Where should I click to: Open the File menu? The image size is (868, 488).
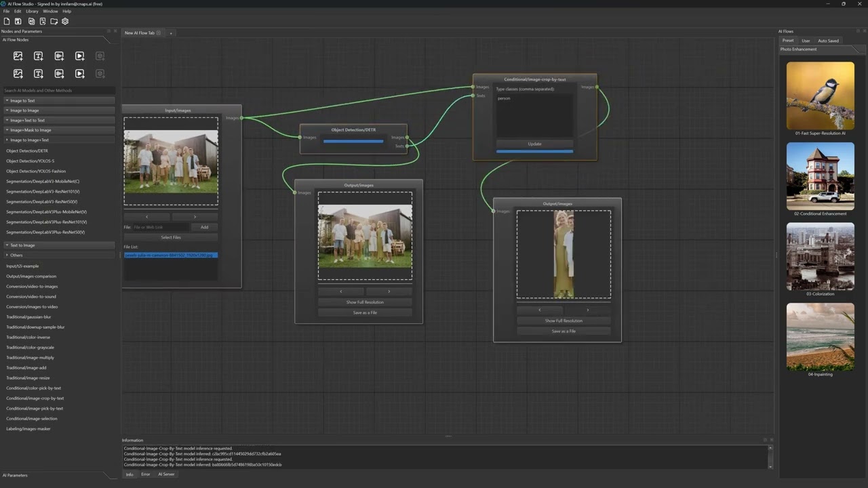click(x=7, y=12)
